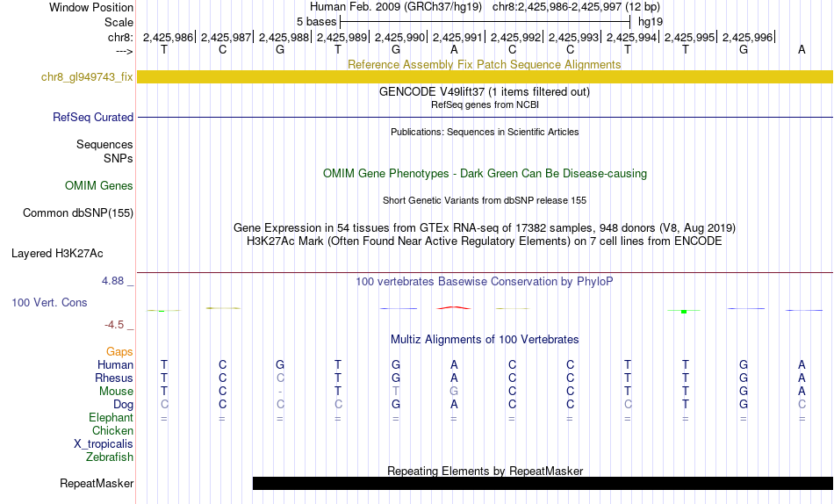Click the ---> sequence direction arrow label
Image resolution: width=834 pixels, height=504 pixels.
(124, 51)
